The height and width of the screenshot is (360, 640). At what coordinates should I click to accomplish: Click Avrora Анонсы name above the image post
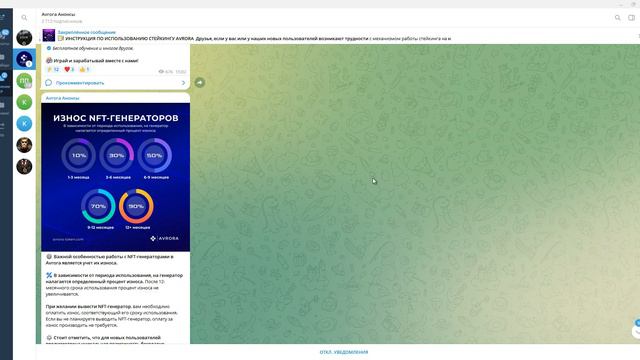[x=62, y=98]
